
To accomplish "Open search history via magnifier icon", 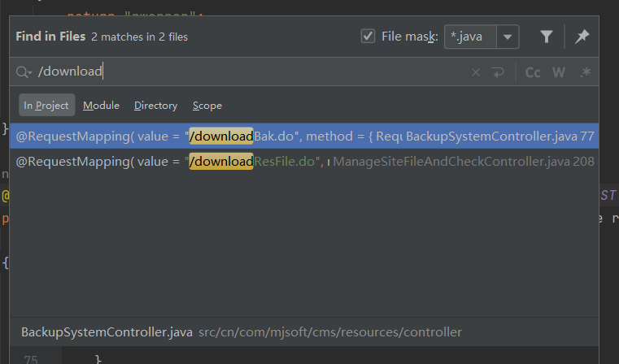I will point(24,72).
